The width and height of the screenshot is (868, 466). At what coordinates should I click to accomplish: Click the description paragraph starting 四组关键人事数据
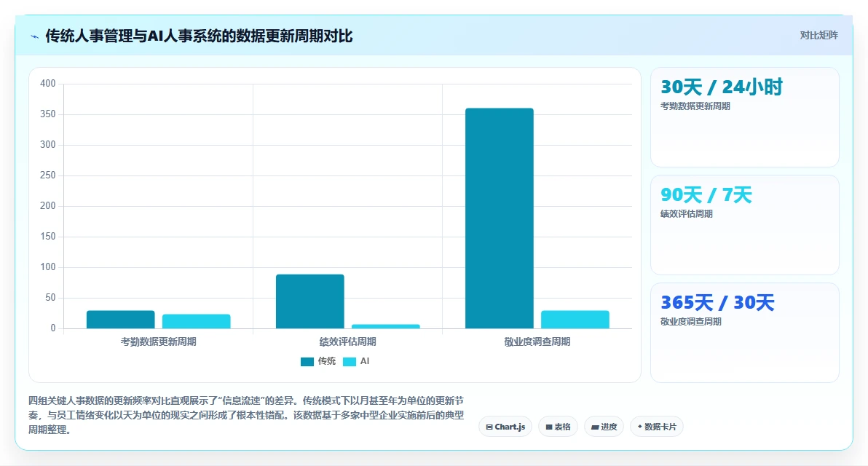(x=246, y=415)
